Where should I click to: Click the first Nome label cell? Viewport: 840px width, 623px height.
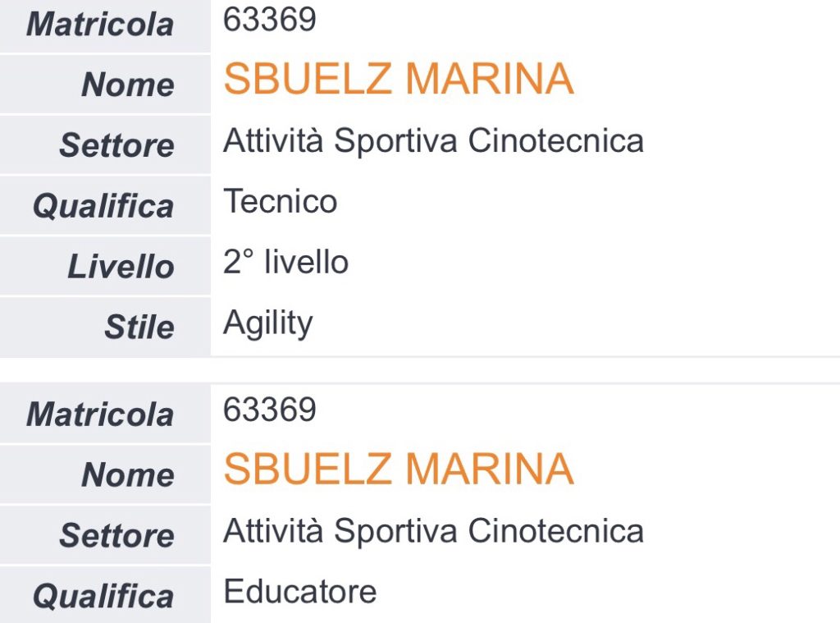coord(105,85)
